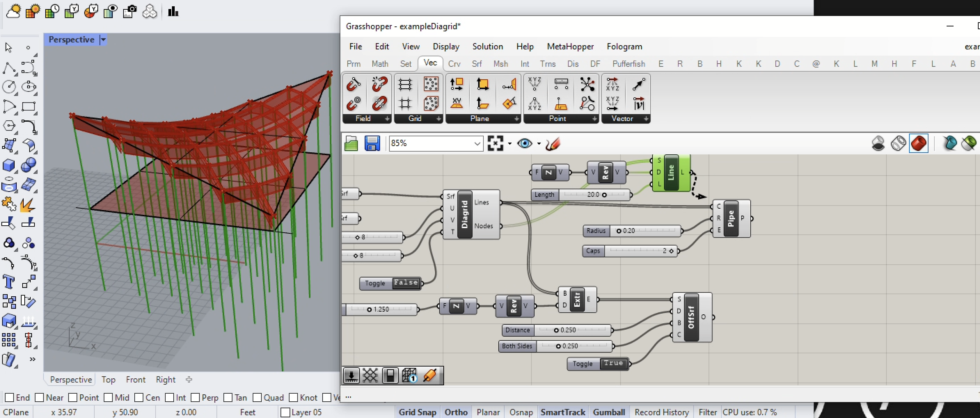Click the Zoom Extents canvas icon

[495, 143]
